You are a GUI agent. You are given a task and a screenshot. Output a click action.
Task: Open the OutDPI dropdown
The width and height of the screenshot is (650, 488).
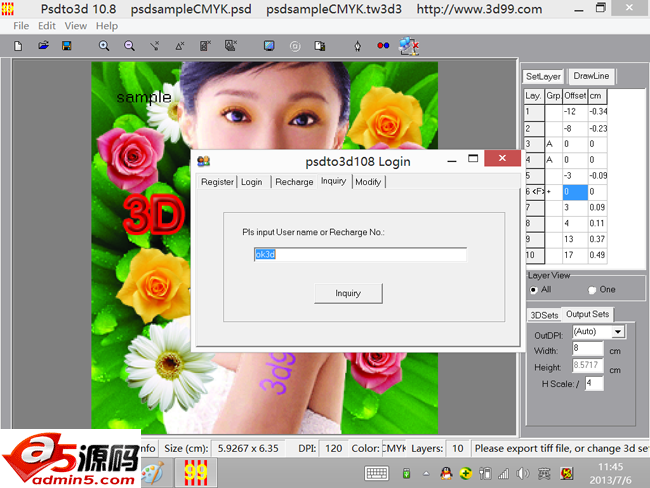pos(617,332)
